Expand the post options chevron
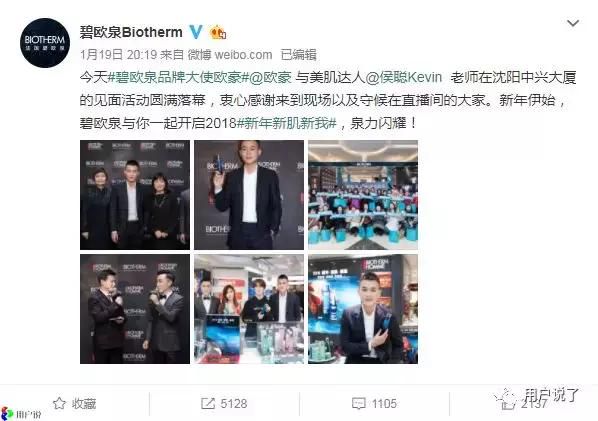This screenshot has height=421, width=598. [573, 24]
